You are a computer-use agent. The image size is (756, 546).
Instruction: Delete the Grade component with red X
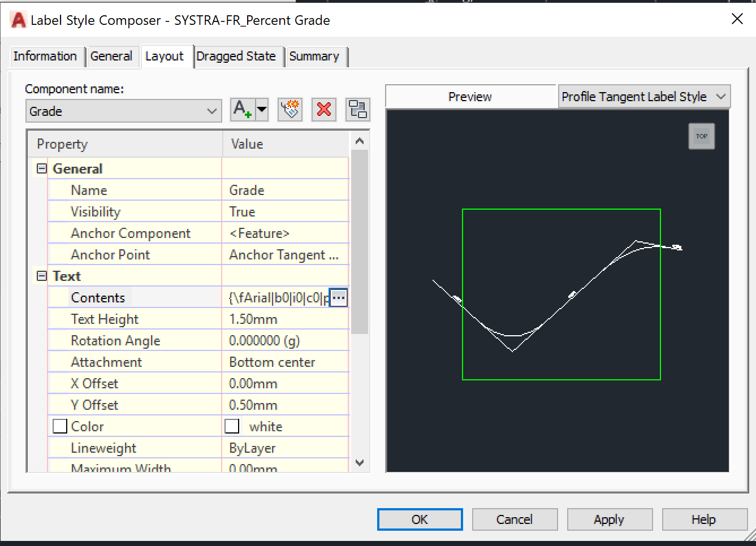coord(323,110)
